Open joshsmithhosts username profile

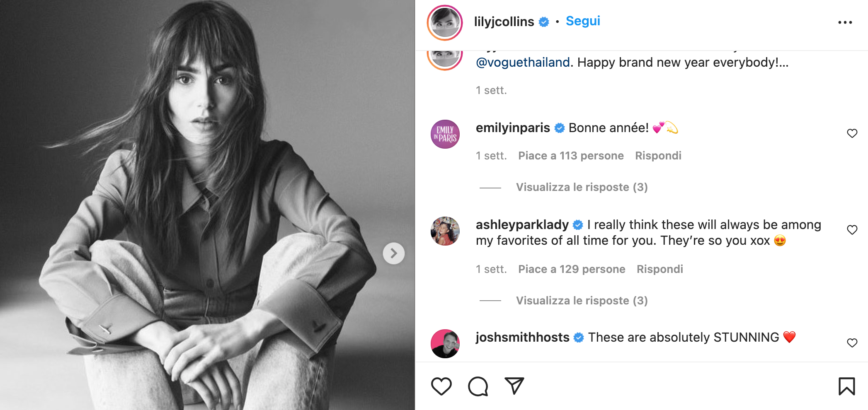coord(522,338)
